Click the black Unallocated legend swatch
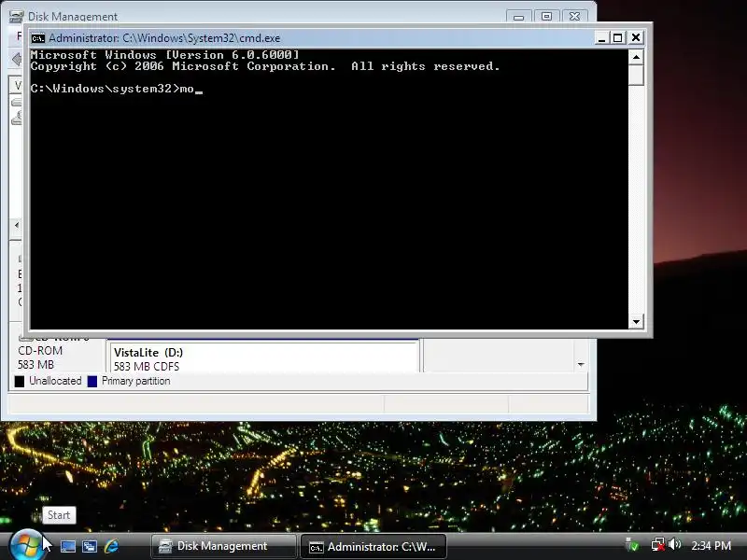The height and width of the screenshot is (560, 747). click(20, 382)
